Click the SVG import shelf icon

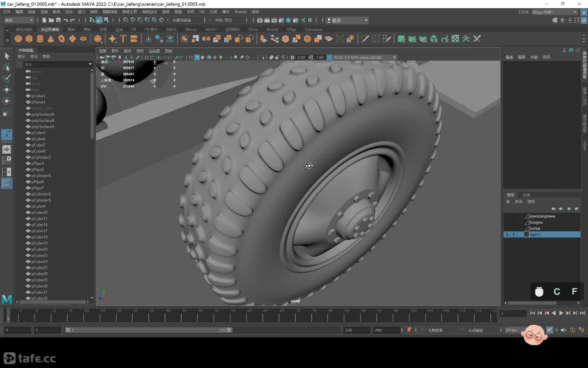pyautogui.click(x=134, y=39)
